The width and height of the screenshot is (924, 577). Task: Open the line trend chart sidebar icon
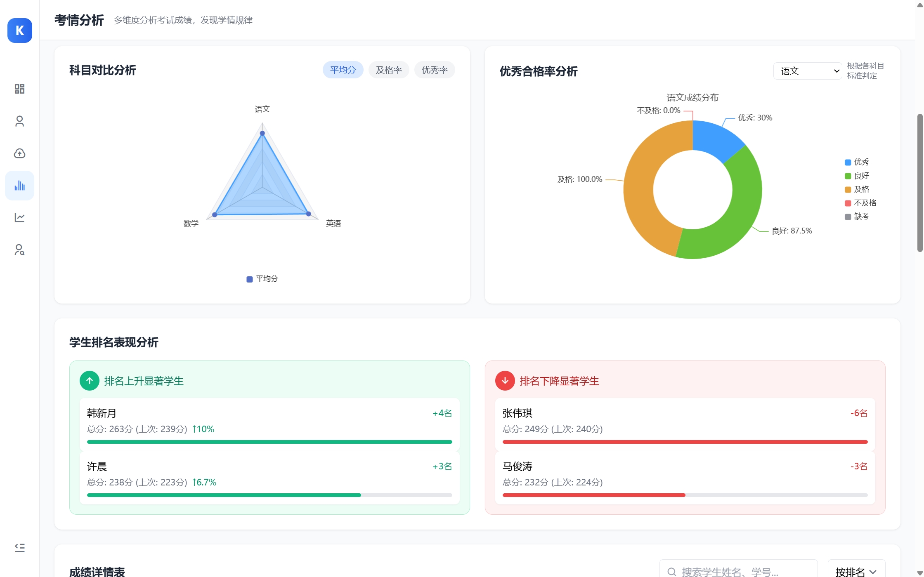[19, 217]
